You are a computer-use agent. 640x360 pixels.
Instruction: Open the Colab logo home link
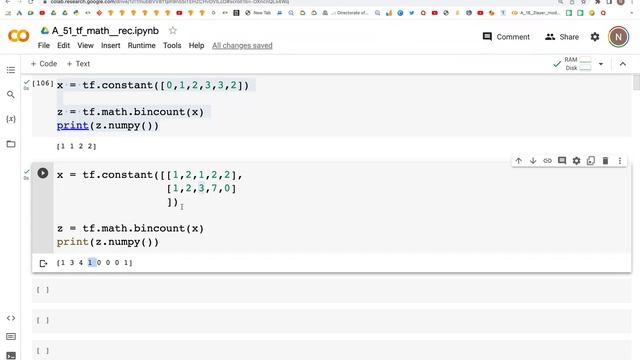point(18,36)
